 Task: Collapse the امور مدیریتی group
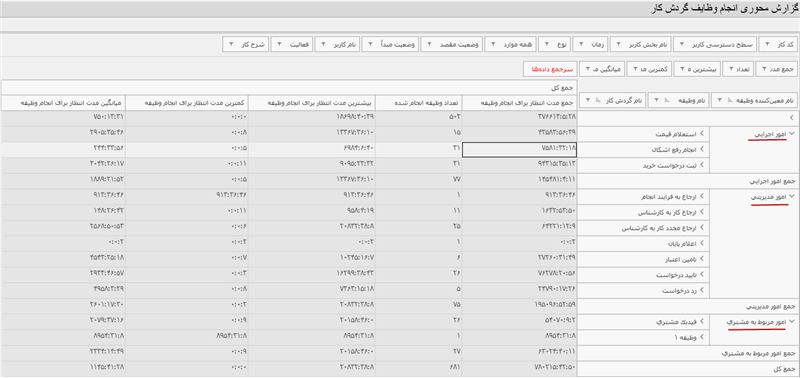coord(792,196)
